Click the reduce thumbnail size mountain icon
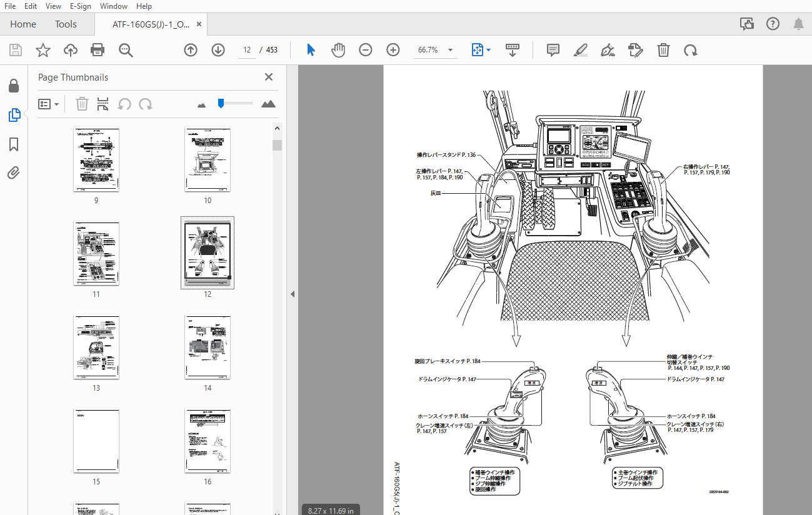The width and height of the screenshot is (812, 515). (x=201, y=105)
